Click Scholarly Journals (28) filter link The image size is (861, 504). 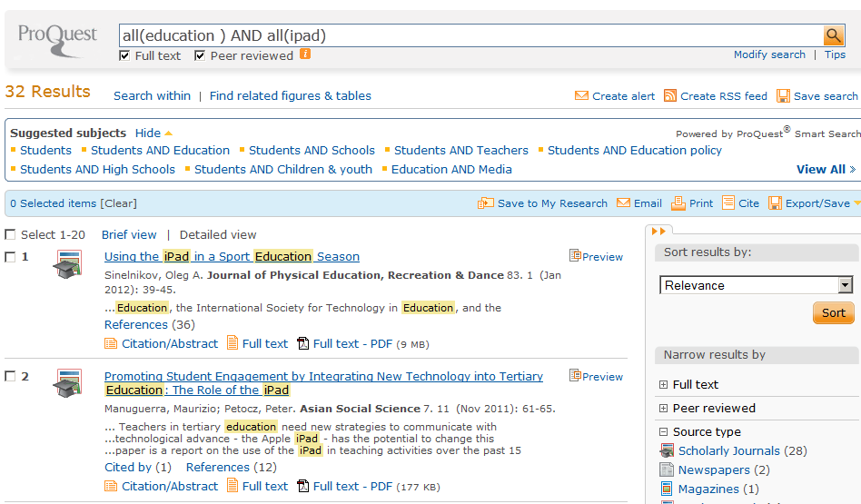tap(742, 450)
